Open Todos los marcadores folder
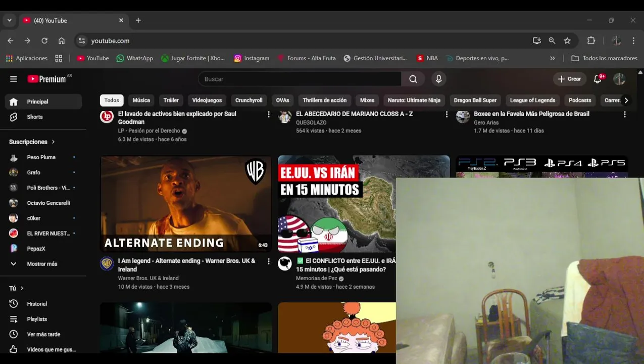This screenshot has height=364, width=644. pyautogui.click(x=604, y=58)
